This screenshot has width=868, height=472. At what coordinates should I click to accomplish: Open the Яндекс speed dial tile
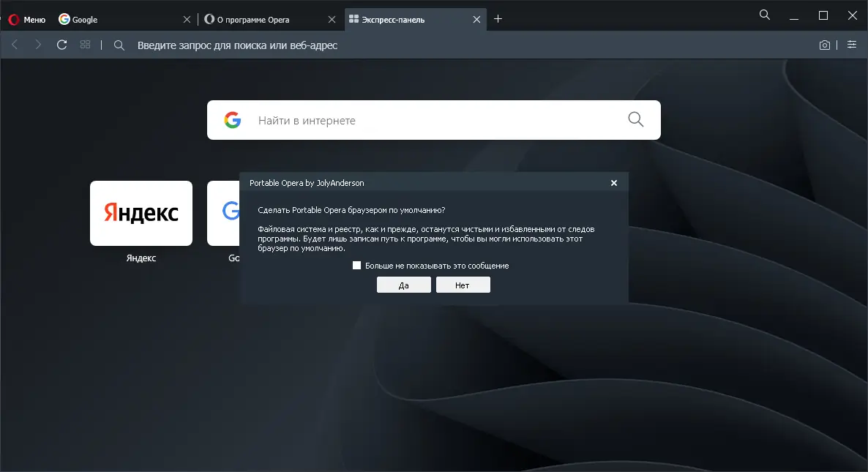(141, 213)
